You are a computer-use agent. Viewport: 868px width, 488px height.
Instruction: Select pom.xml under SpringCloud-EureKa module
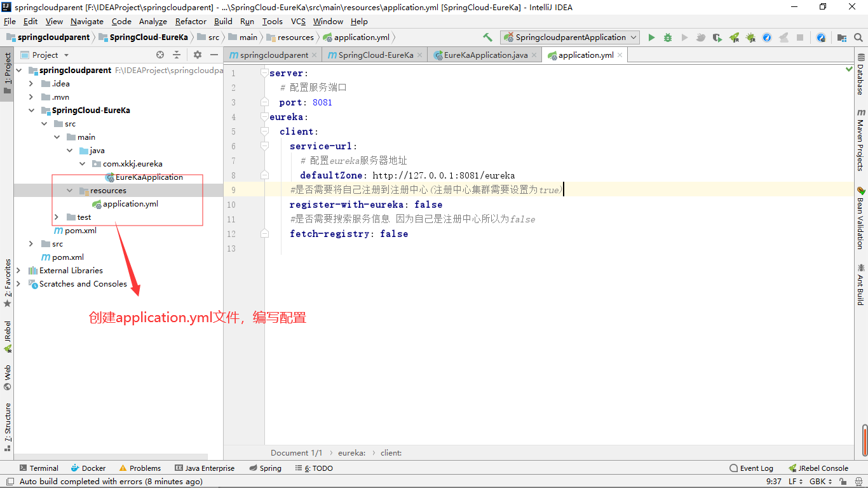(80, 231)
